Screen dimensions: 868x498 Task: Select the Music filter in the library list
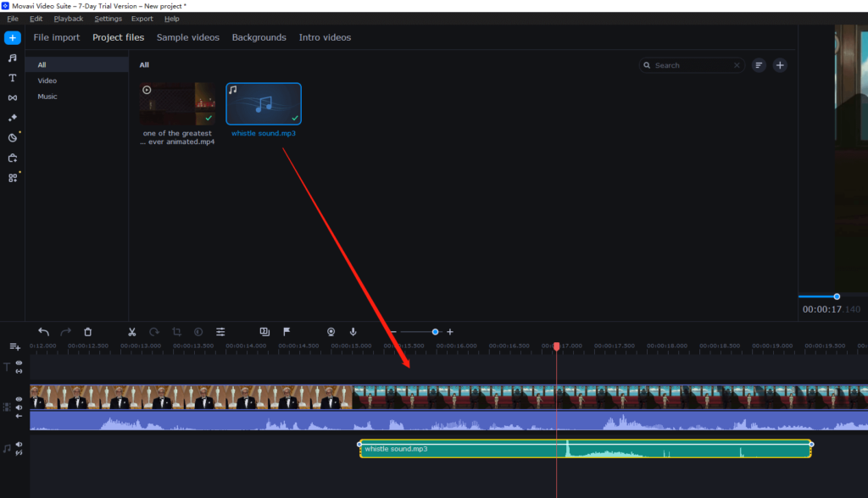(48, 96)
